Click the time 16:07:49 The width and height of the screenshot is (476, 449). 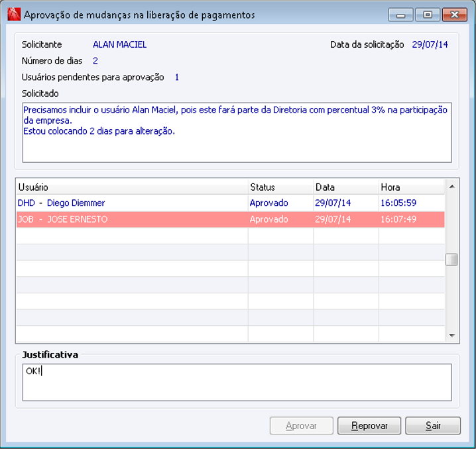398,219
